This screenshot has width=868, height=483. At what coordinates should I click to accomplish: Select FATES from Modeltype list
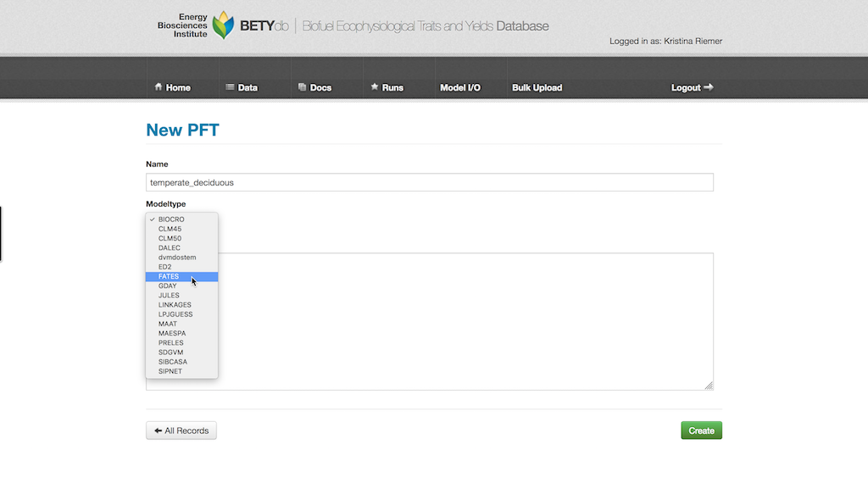click(169, 276)
